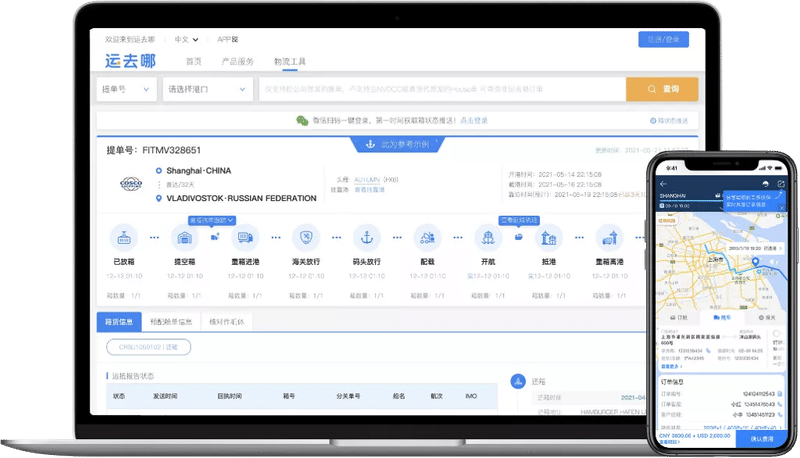Click the blue 还箱 round icon
The height and width of the screenshot is (458, 800).
pos(518,381)
